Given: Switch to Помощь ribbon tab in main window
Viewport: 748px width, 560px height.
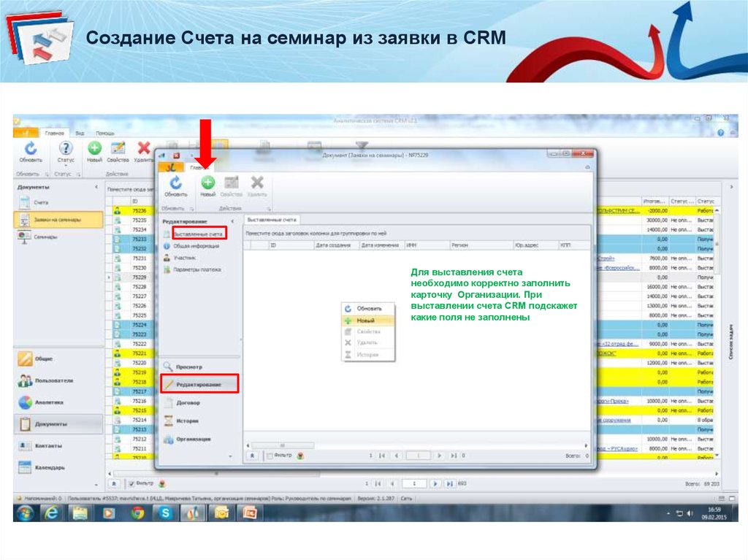Looking at the screenshot, I should click(104, 133).
